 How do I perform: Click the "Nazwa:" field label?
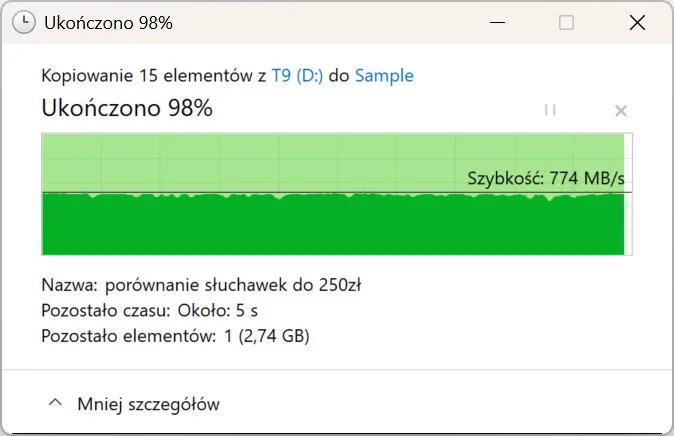coord(69,284)
